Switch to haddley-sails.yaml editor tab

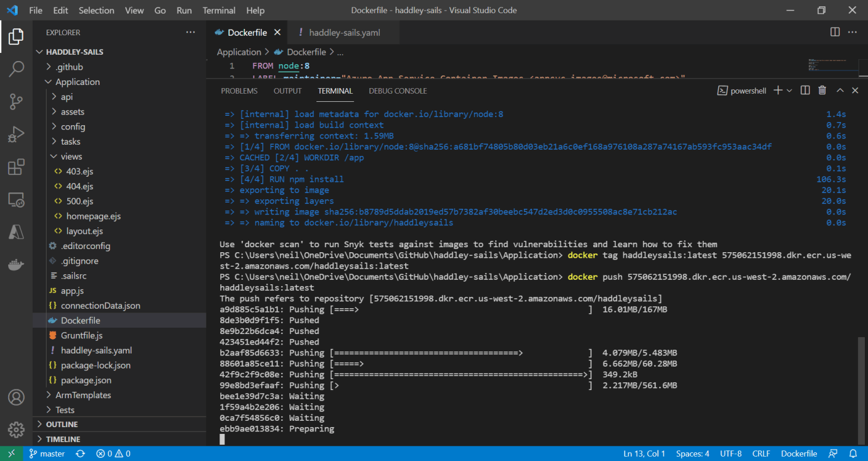click(344, 33)
